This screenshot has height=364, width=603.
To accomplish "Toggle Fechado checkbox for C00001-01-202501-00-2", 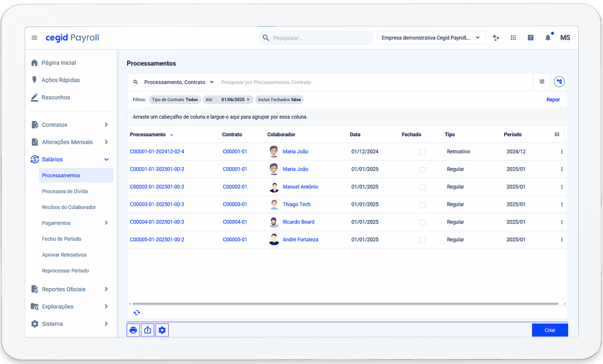I will coord(422,169).
